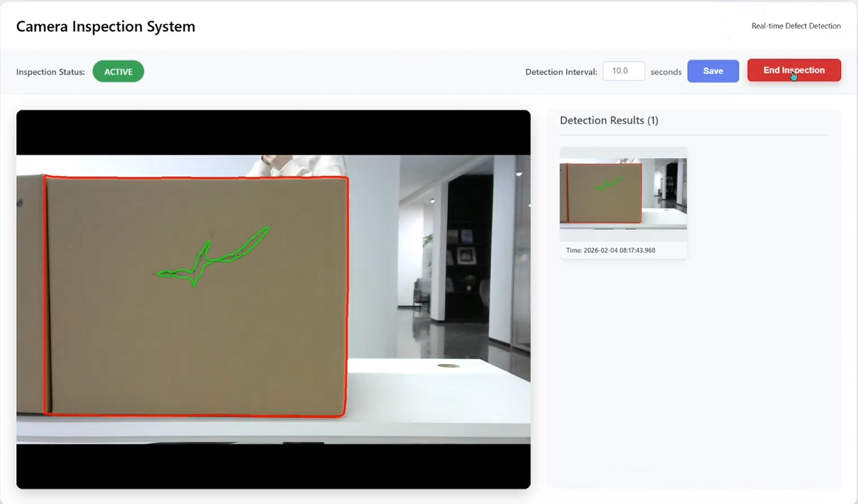Viewport: 858px width, 504px height.
Task: Click the live camera feed view
Action: coord(273,299)
